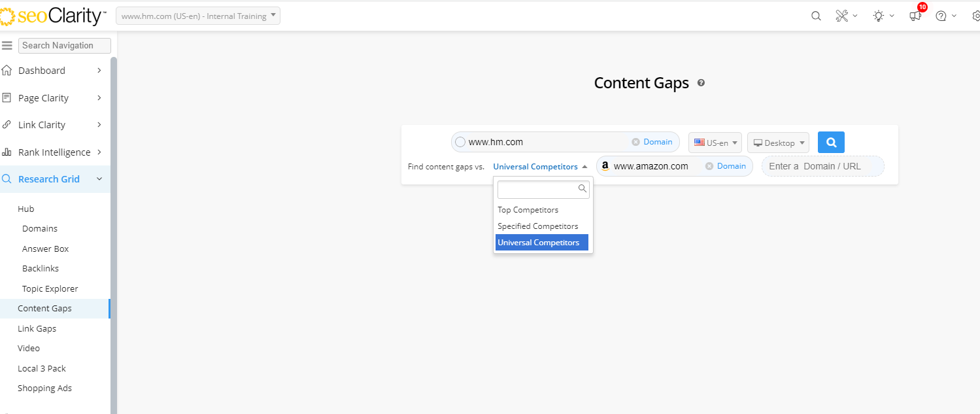Remove www.amazon.com with its x icon
The width and height of the screenshot is (980, 414).
point(709,166)
